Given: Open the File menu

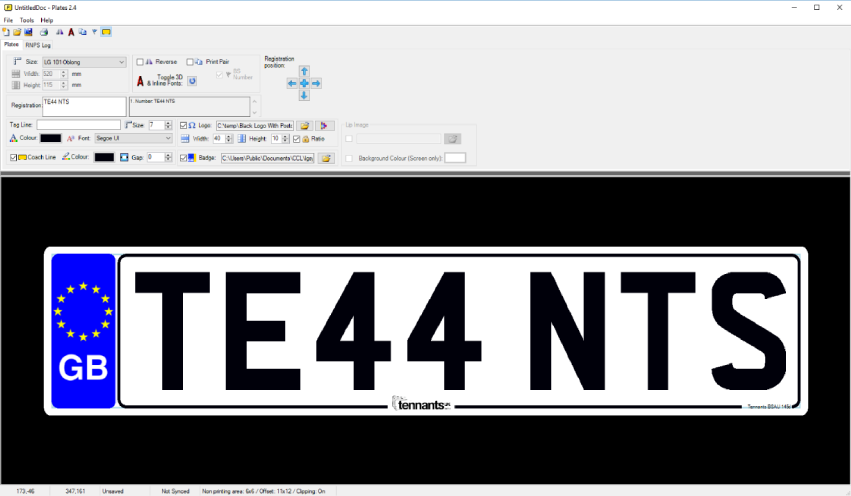Looking at the screenshot, I should tap(8, 20).
